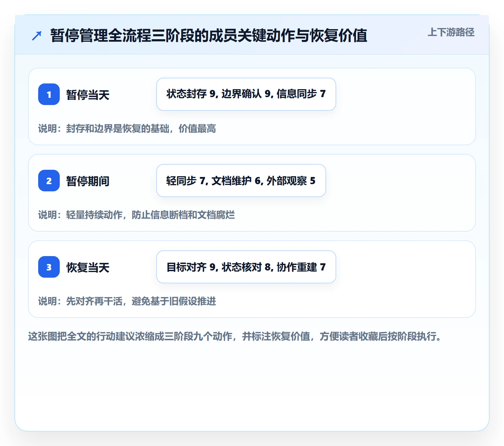Click the 上下游路径 label in the header
This screenshot has height=446, width=504.
click(x=451, y=32)
